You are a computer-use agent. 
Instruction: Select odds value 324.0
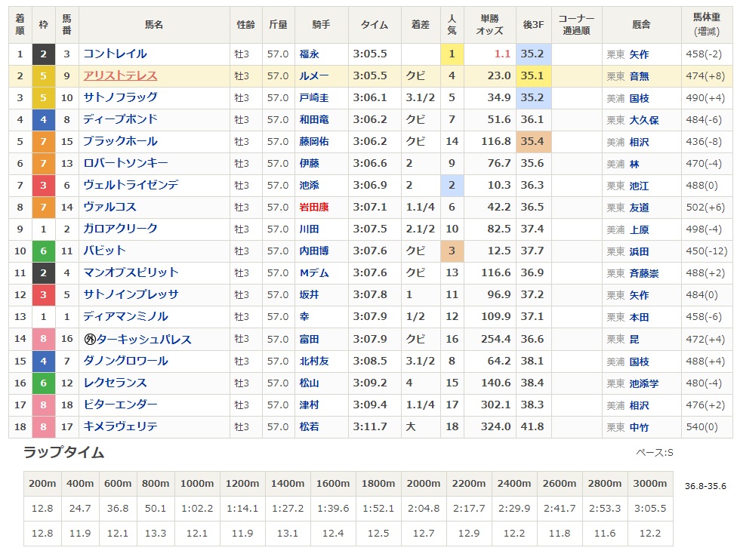pos(495,426)
